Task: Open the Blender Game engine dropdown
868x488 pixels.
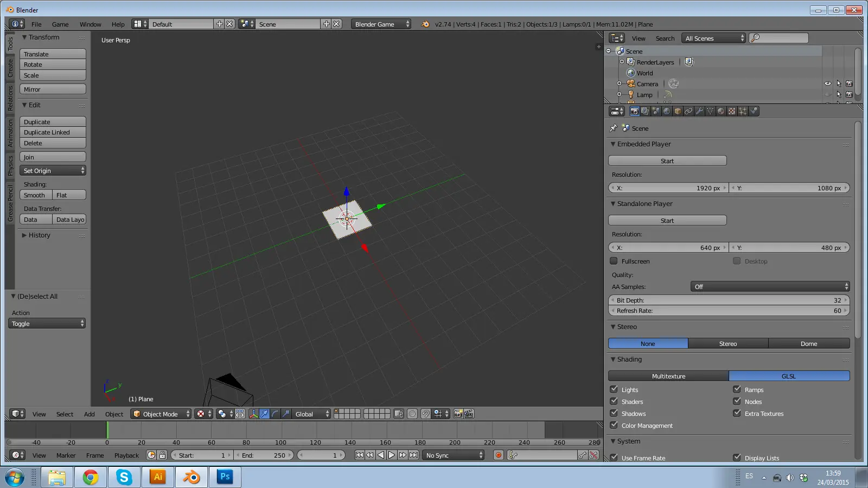Action: pos(381,24)
